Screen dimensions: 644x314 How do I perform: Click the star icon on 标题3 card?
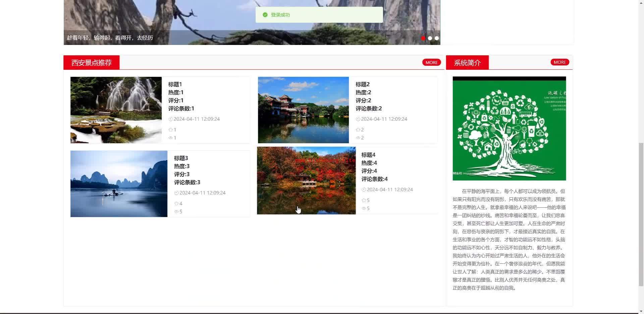click(176, 204)
